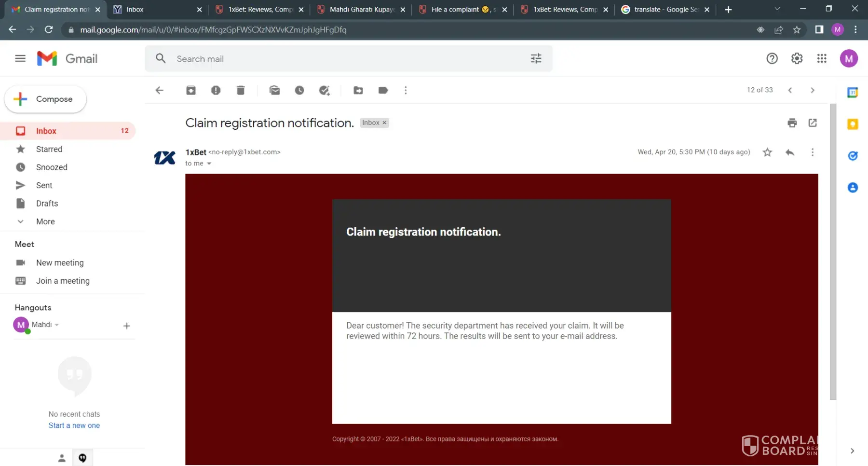The image size is (868, 466).
Task: Move email to a folder
Action: tap(358, 90)
